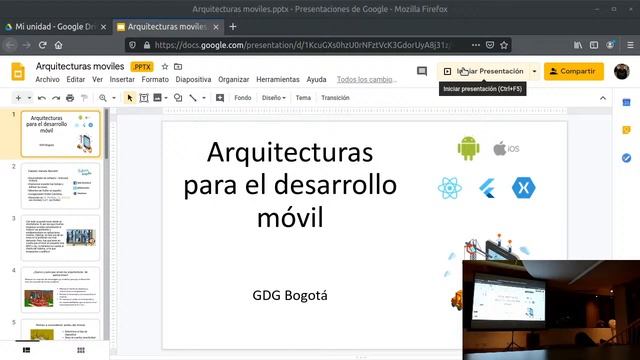Open Organizar menu

coord(233,80)
